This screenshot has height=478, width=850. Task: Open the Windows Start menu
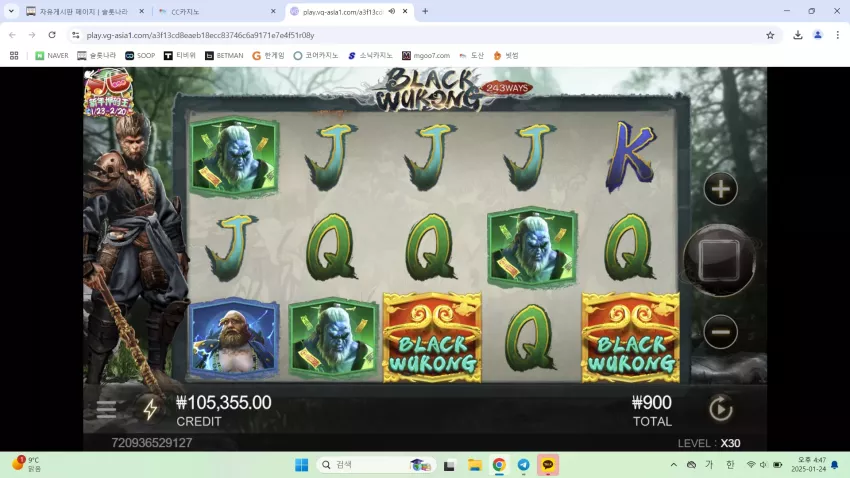click(301, 464)
